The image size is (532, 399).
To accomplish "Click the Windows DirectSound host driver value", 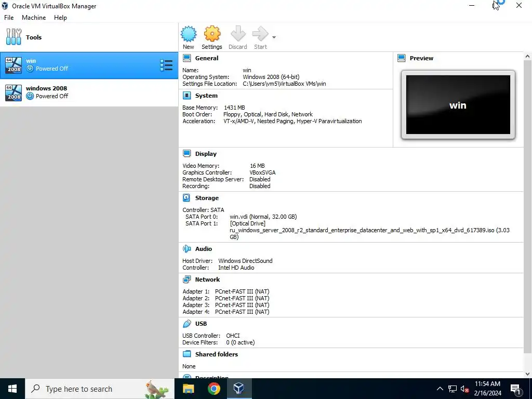I will click(x=245, y=261).
